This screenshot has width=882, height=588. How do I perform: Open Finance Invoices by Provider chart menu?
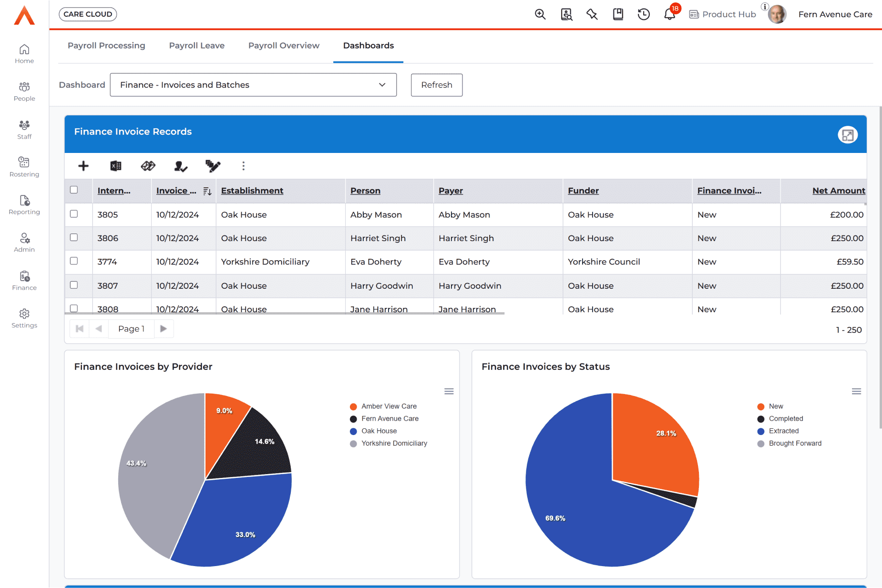(449, 391)
